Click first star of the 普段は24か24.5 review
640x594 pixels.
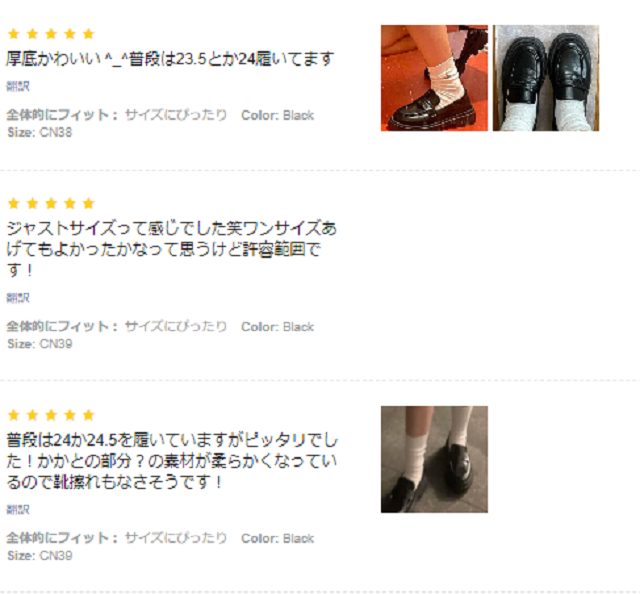(13, 415)
